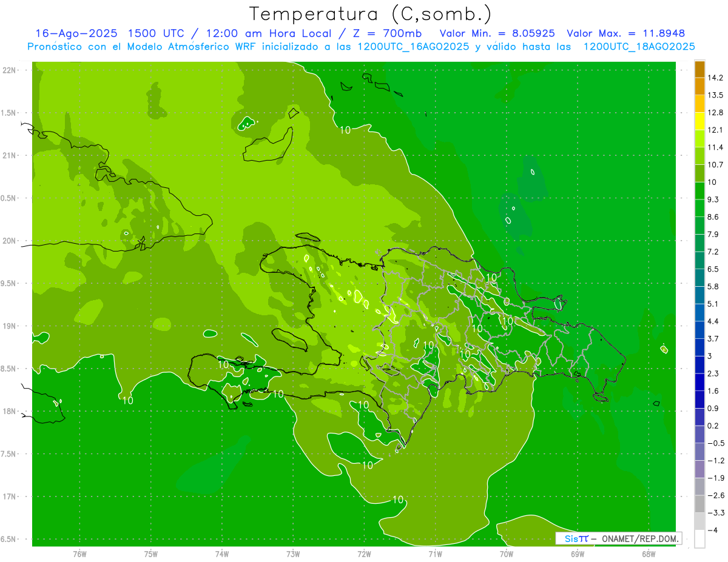Click the 21N latitude label
The height and width of the screenshot is (562, 728).
pyautogui.click(x=10, y=156)
